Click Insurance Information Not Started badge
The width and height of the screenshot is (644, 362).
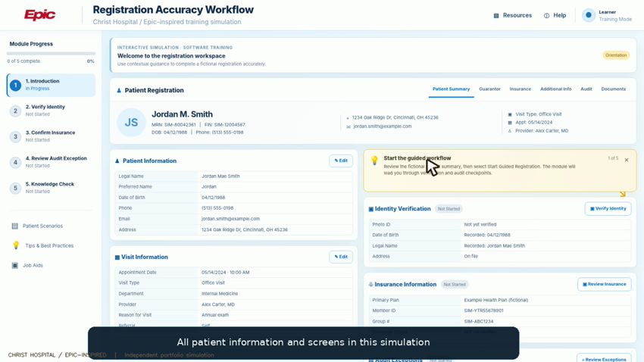tap(455, 285)
